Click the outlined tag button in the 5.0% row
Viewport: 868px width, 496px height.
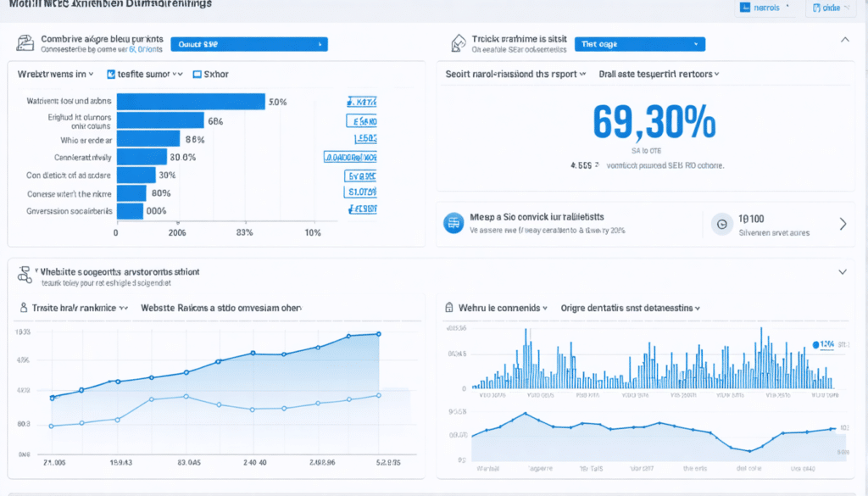coord(362,102)
